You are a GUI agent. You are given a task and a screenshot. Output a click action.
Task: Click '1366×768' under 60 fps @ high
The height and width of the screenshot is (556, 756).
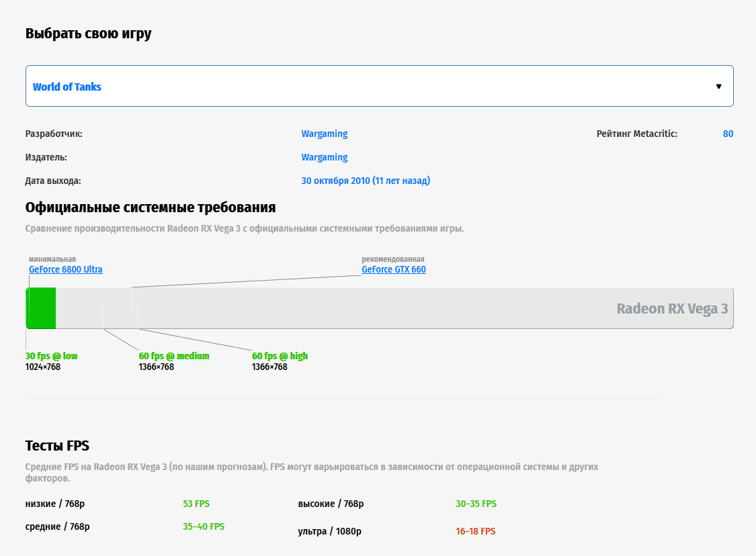(x=269, y=367)
